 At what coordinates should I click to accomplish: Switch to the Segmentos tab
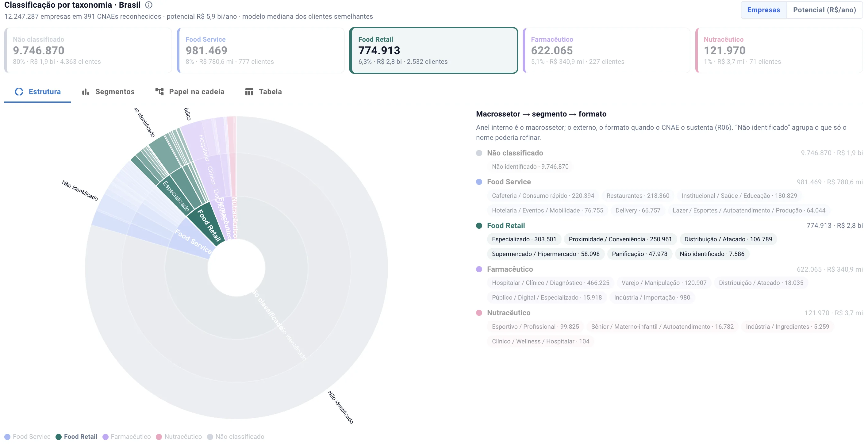coord(108,92)
